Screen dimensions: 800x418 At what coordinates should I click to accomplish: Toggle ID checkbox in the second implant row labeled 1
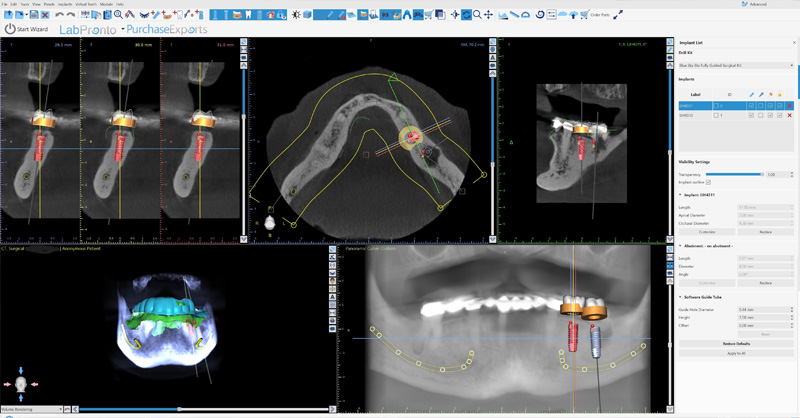click(x=716, y=115)
